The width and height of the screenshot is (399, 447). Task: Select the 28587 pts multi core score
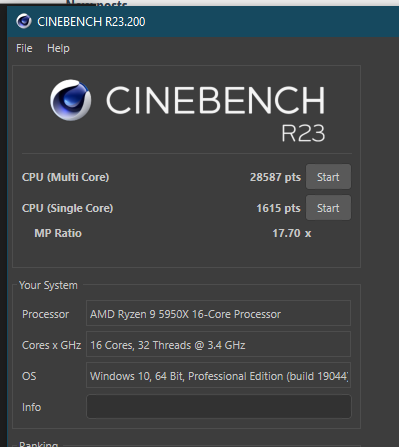pyautogui.click(x=275, y=177)
